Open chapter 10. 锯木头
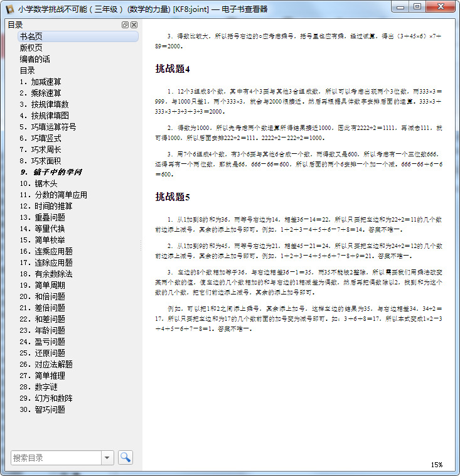Viewport: 460px width, 476px height. (x=38, y=183)
